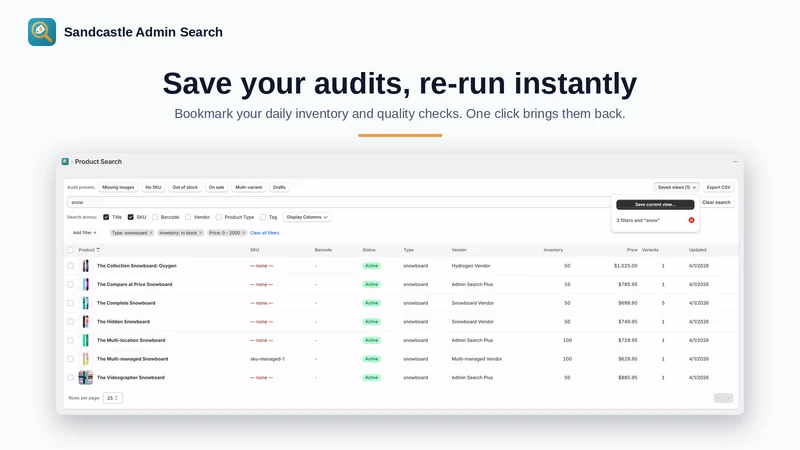
Task: Click the Clear all filters link
Action: point(264,233)
